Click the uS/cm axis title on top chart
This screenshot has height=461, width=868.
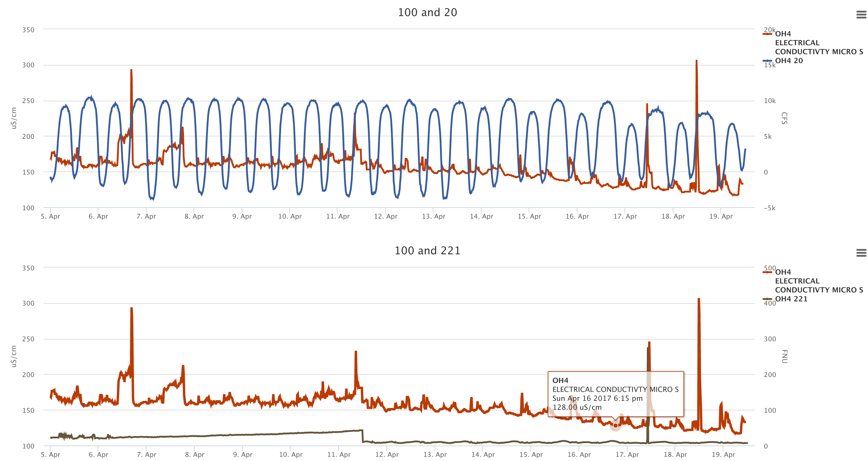[14, 118]
